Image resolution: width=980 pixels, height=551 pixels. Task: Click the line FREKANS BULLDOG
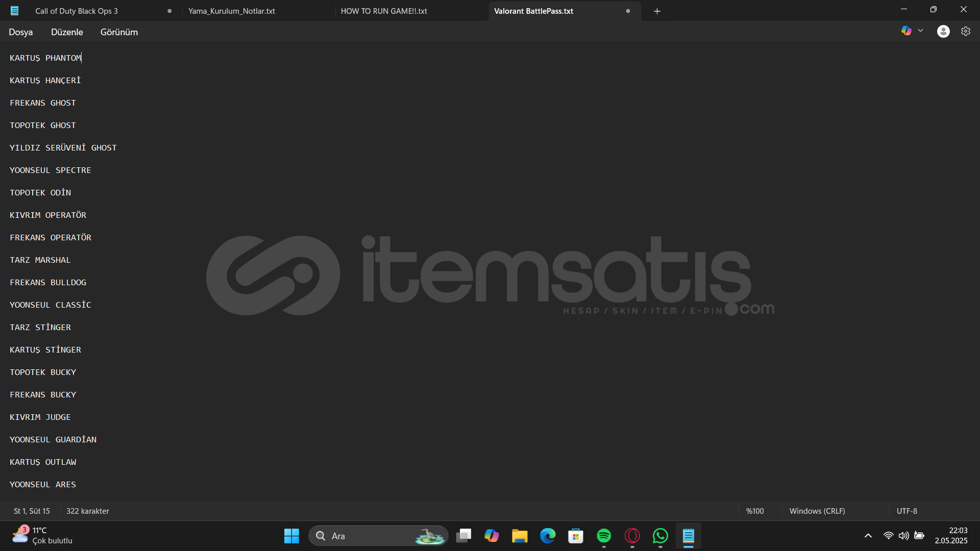[48, 283]
